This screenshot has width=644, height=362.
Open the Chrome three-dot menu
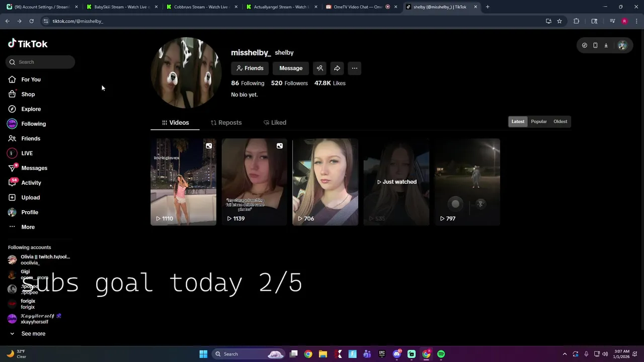pos(637,21)
